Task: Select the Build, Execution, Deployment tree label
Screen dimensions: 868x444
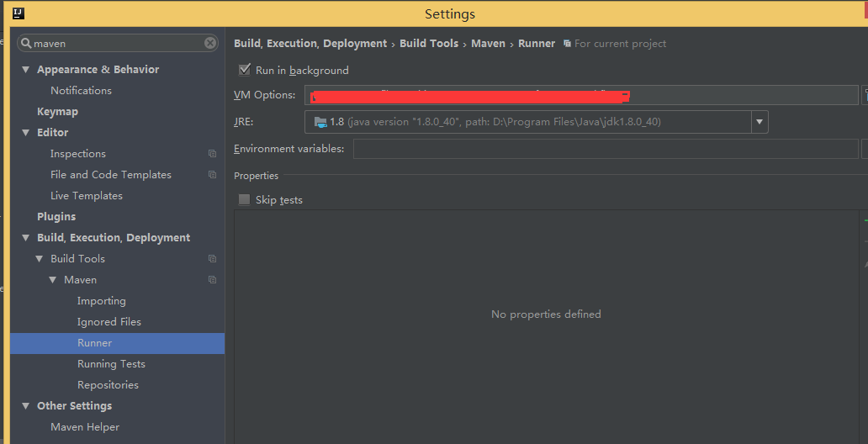Action: pyautogui.click(x=114, y=237)
